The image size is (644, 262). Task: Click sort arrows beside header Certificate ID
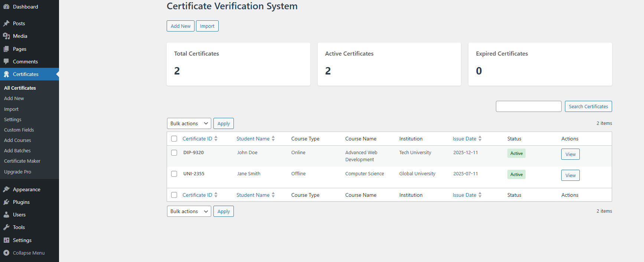click(216, 139)
